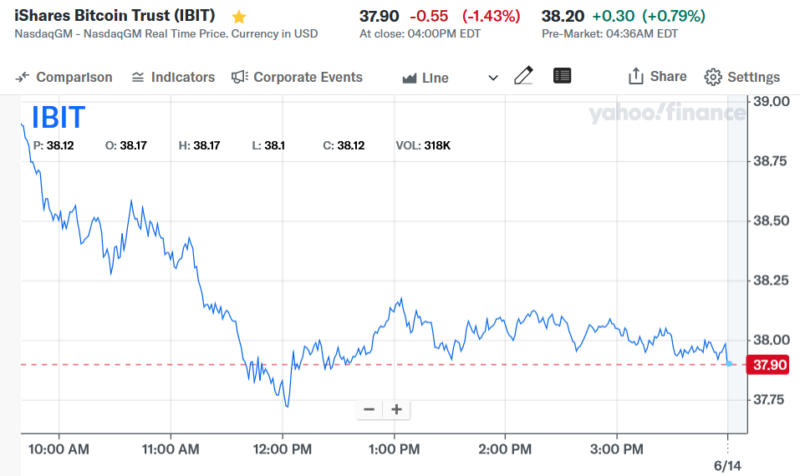This screenshot has height=476, width=800.
Task: Open the Indicators menu
Action: coord(173,77)
